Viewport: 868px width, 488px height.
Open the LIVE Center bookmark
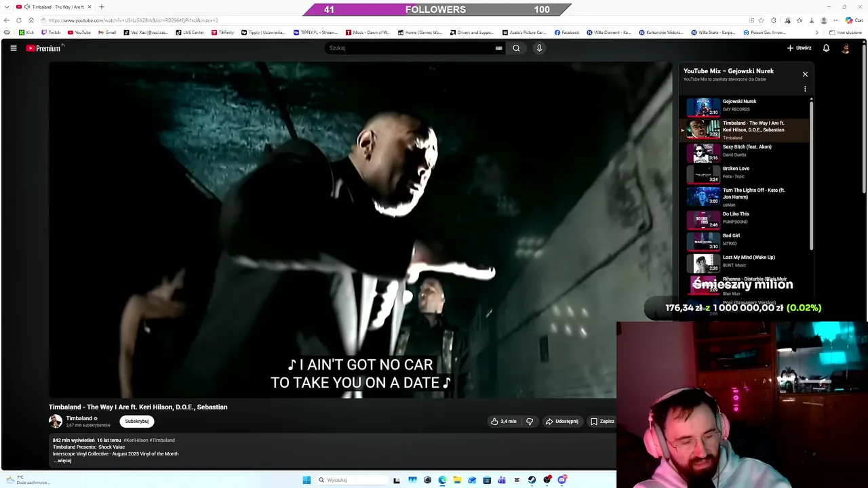click(190, 33)
